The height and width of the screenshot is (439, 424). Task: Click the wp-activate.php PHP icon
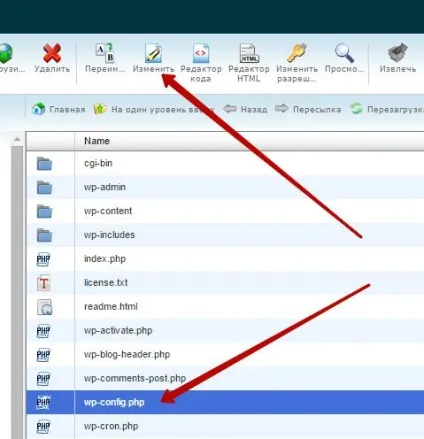43,331
